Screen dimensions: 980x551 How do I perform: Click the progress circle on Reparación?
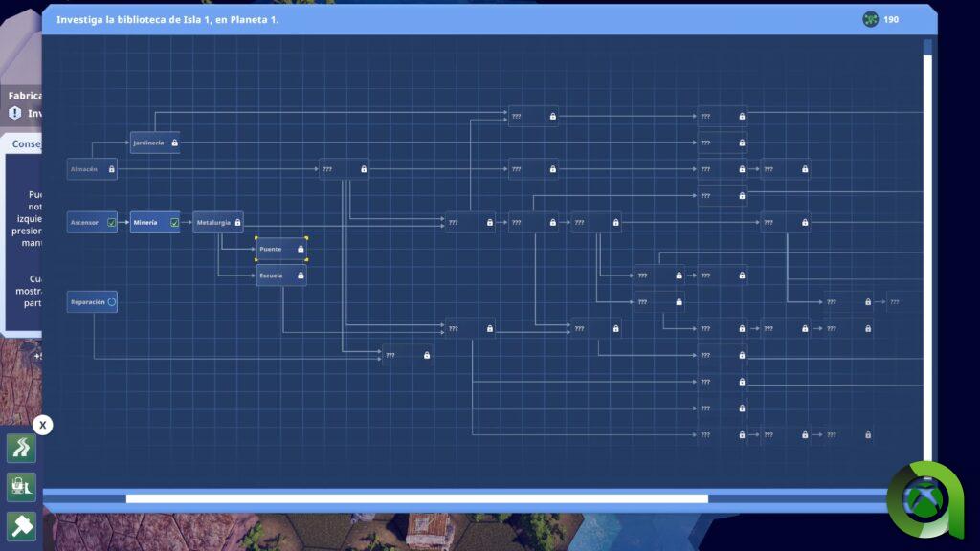111,302
